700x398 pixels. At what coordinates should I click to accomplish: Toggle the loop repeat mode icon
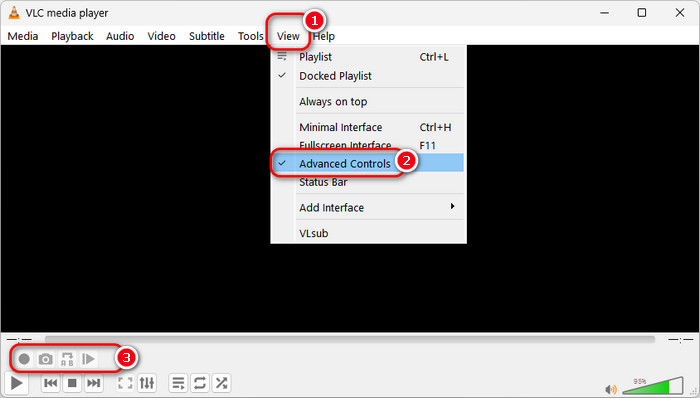(x=200, y=383)
